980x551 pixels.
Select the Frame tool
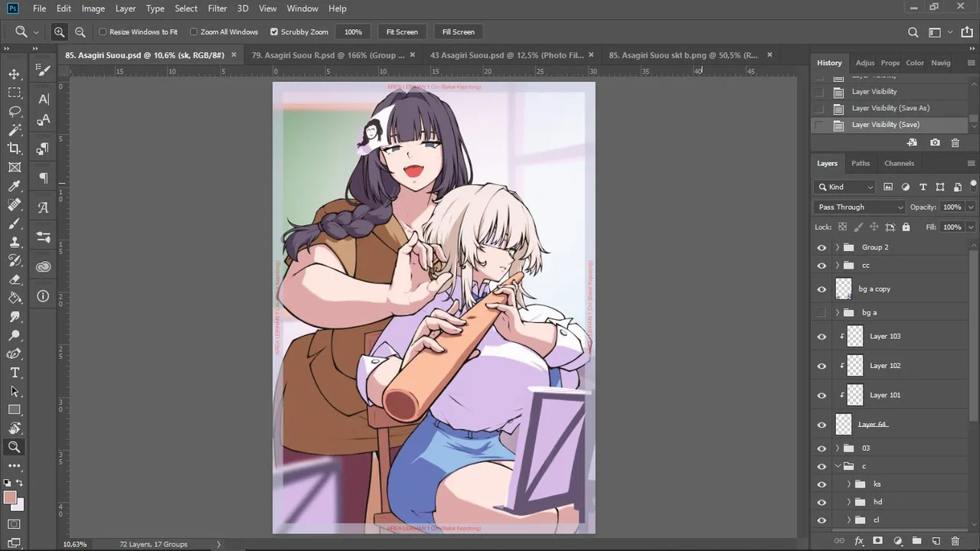15,168
